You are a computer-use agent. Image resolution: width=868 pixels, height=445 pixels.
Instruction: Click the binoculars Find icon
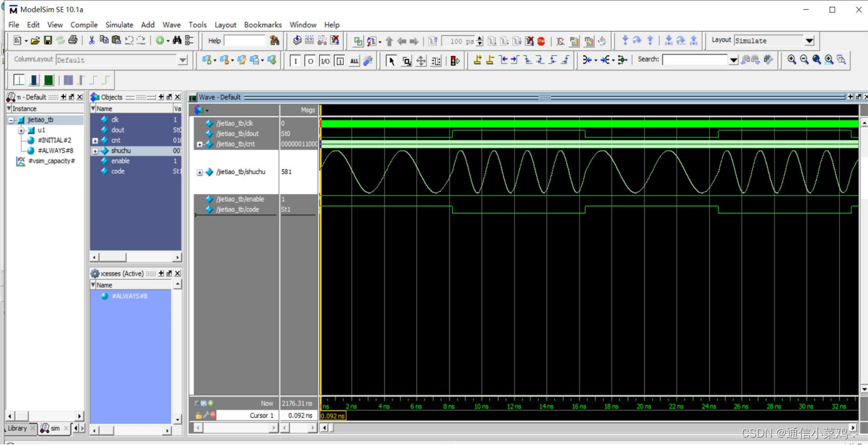(177, 40)
